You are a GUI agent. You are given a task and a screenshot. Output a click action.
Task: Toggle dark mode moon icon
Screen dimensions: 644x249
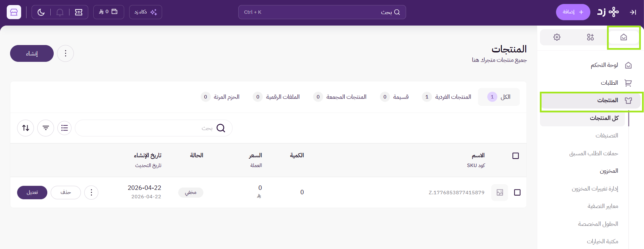(x=41, y=12)
